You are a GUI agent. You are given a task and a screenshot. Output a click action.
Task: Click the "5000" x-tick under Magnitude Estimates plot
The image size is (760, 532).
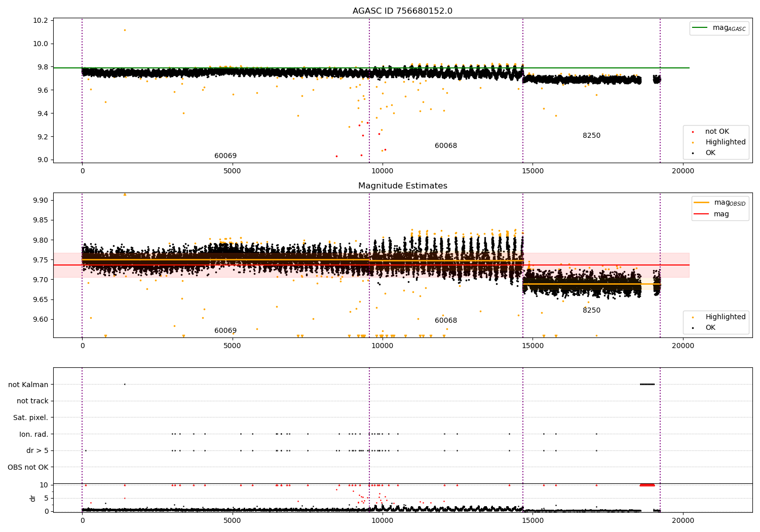232,346
